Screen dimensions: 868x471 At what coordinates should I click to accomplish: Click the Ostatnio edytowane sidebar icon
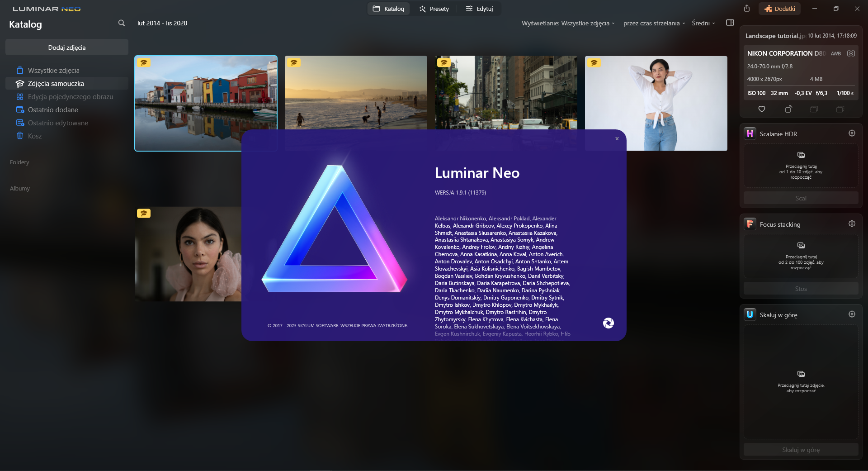tap(20, 123)
